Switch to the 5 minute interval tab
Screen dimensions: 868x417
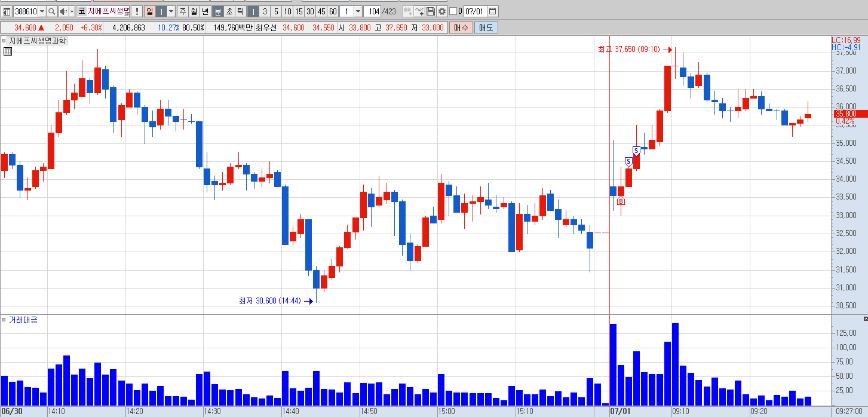(x=276, y=11)
